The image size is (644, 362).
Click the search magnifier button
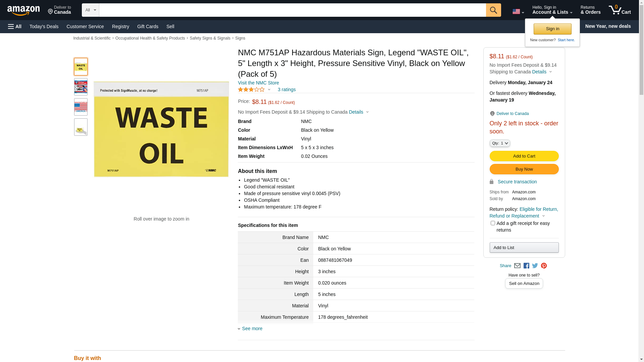pyautogui.click(x=493, y=10)
